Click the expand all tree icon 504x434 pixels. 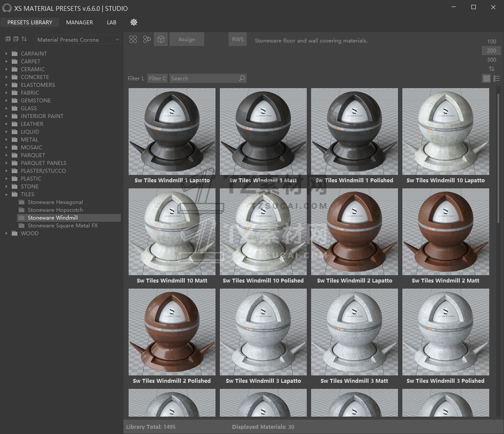click(x=8, y=39)
